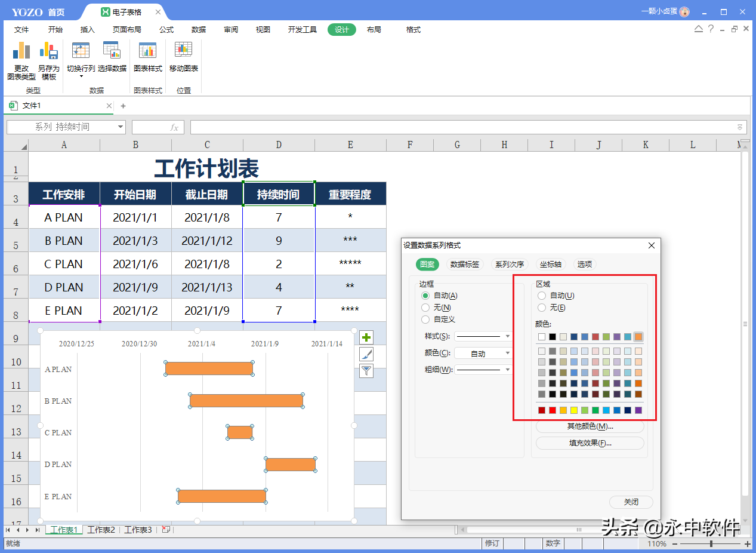Click Move Chart (移动图表) icon

point(183,53)
